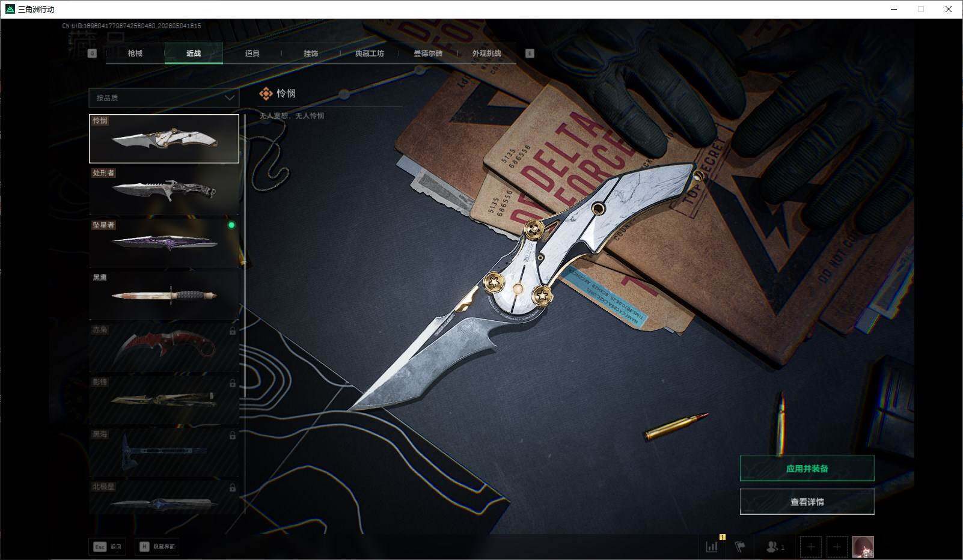Open the bar-chart stats icon
This screenshot has height=560, width=963.
click(712, 547)
